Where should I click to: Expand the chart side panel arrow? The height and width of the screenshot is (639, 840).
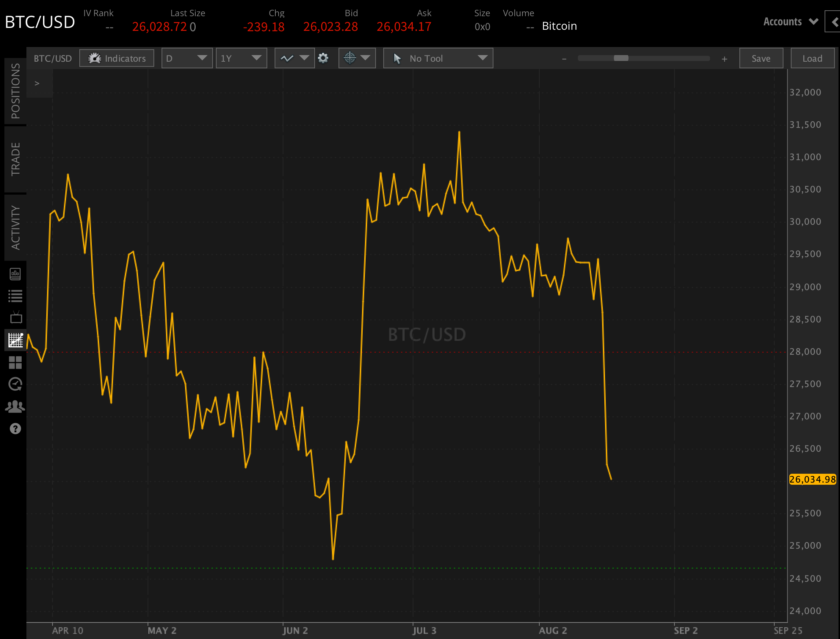[x=37, y=83]
